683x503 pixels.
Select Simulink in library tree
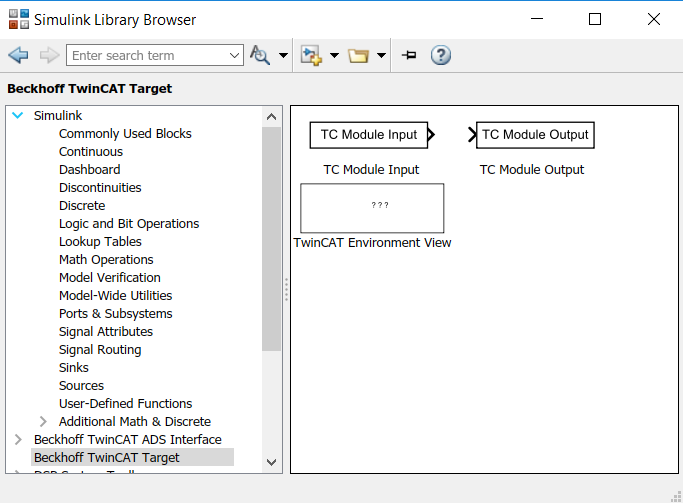pyautogui.click(x=58, y=115)
